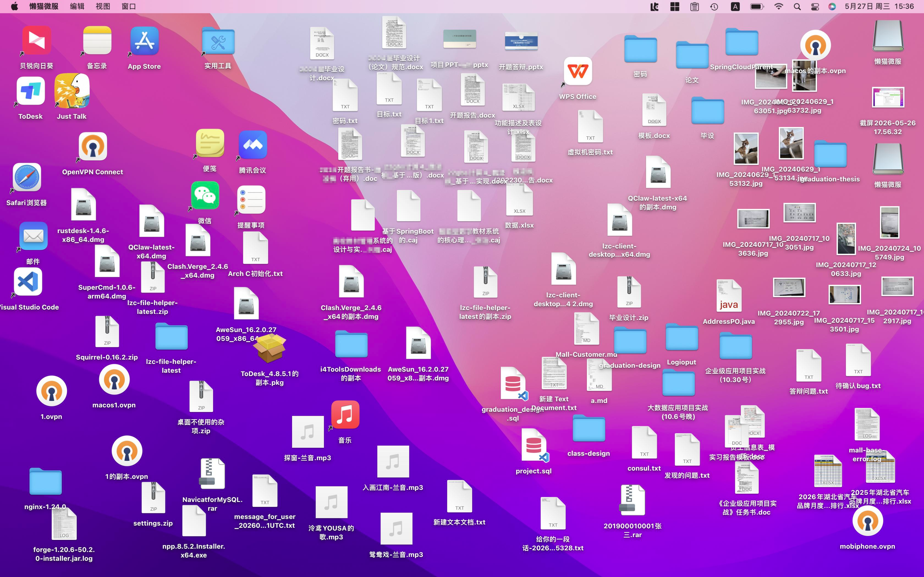This screenshot has width=924, height=577.
Task: Open the Safari浏览器 icon
Action: click(x=27, y=177)
